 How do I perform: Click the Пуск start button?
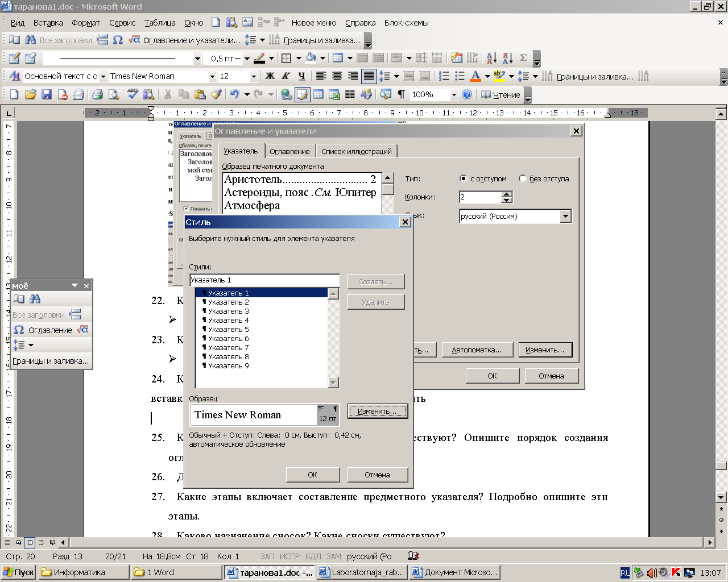pos(18,572)
